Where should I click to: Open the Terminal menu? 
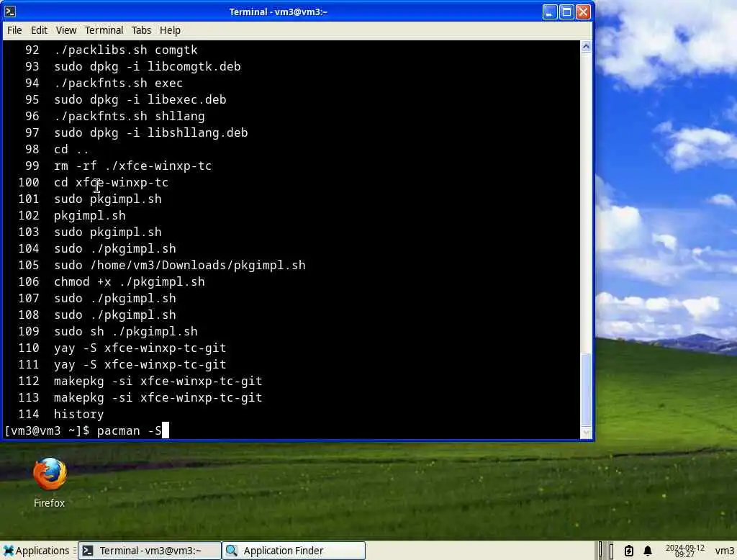[x=104, y=30]
